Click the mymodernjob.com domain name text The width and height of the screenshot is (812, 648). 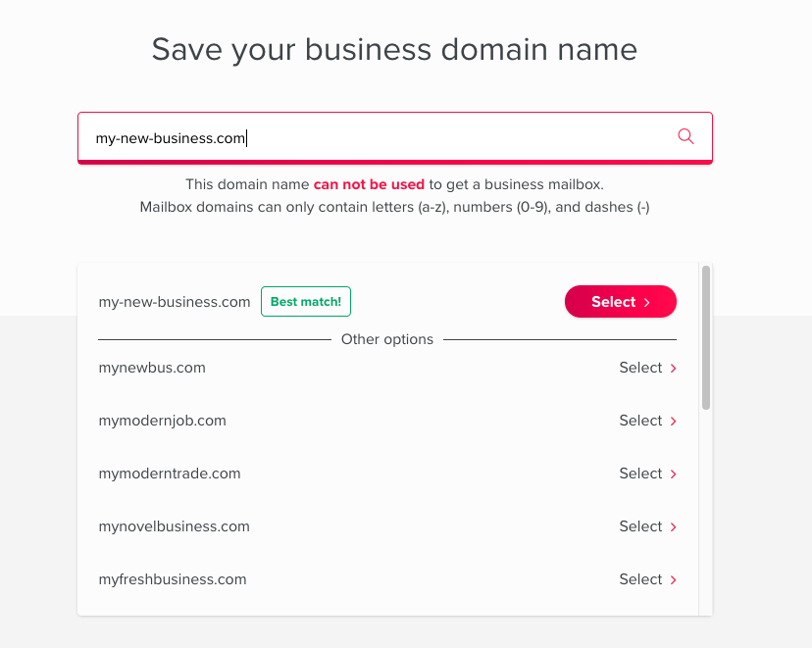162,421
